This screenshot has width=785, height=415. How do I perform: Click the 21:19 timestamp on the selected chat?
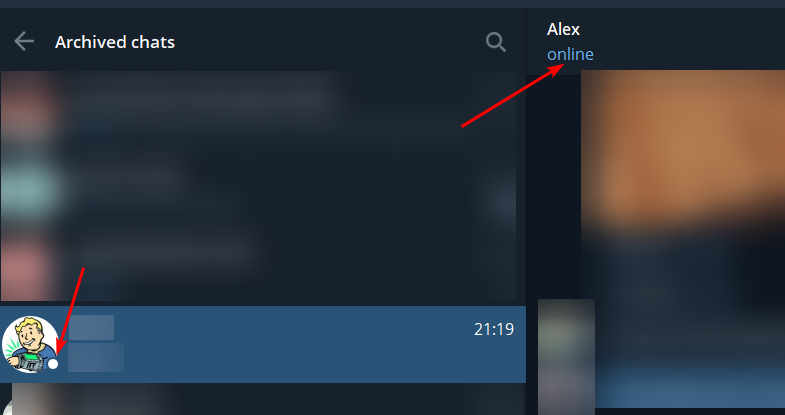coord(494,329)
